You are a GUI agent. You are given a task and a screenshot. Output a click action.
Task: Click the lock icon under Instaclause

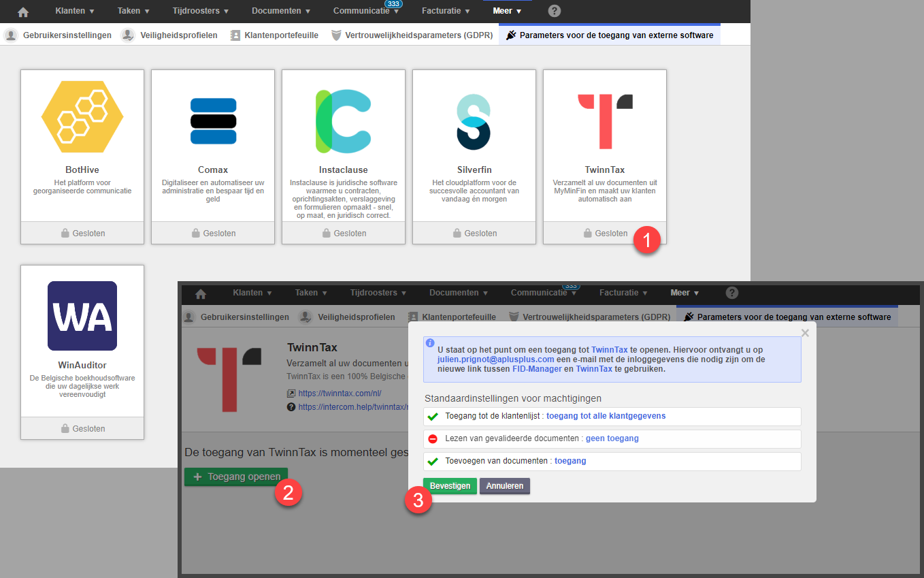point(327,233)
